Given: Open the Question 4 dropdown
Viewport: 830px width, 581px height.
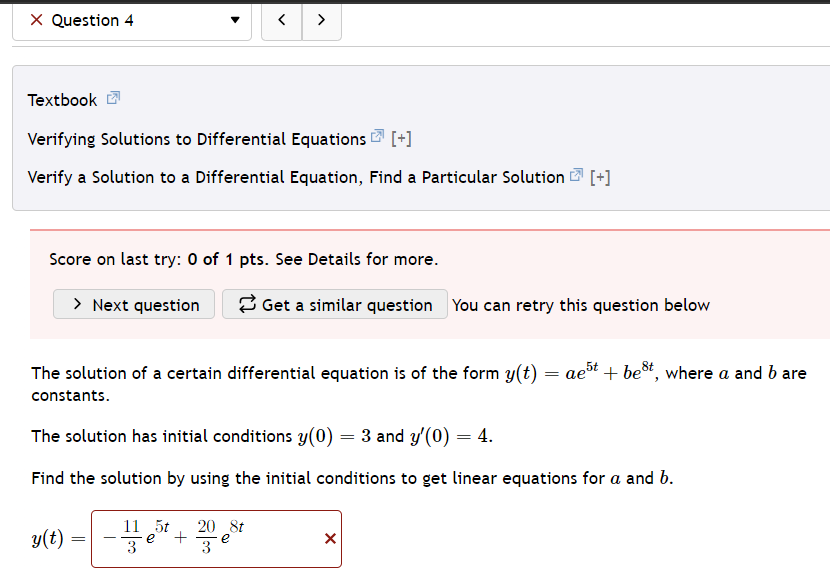Looking at the screenshot, I should point(233,19).
